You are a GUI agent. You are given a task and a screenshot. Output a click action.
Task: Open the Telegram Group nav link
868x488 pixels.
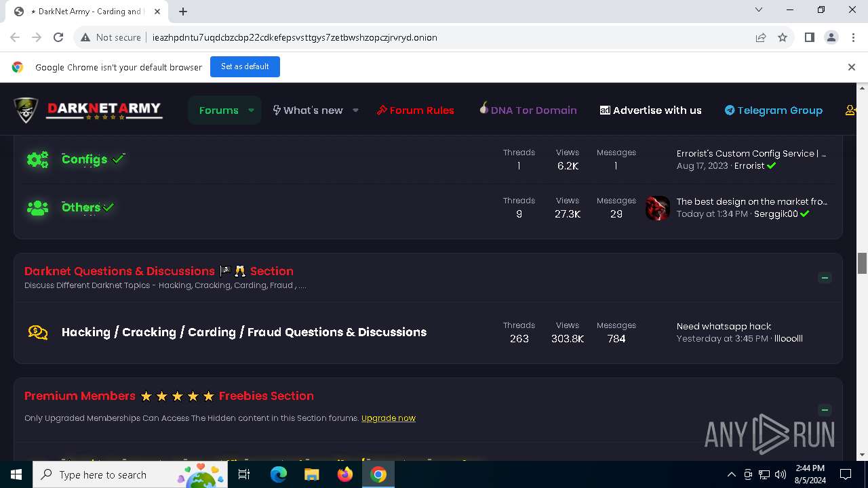(x=774, y=110)
